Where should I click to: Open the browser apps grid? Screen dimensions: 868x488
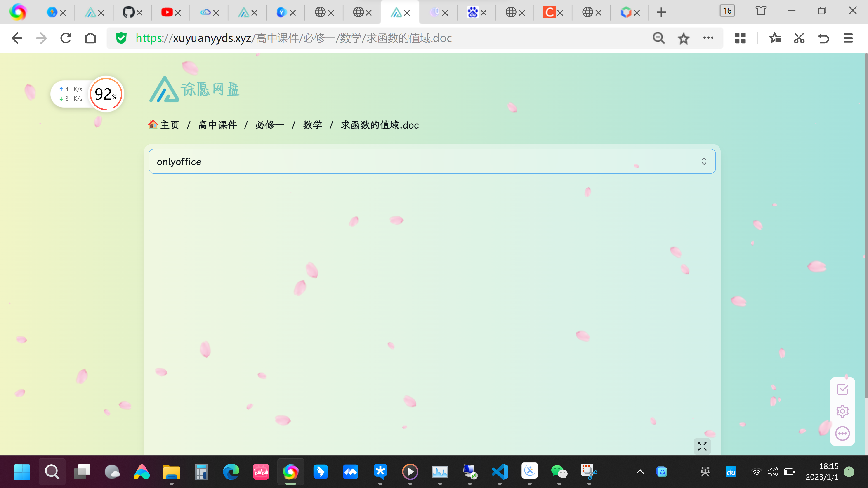[x=740, y=38]
